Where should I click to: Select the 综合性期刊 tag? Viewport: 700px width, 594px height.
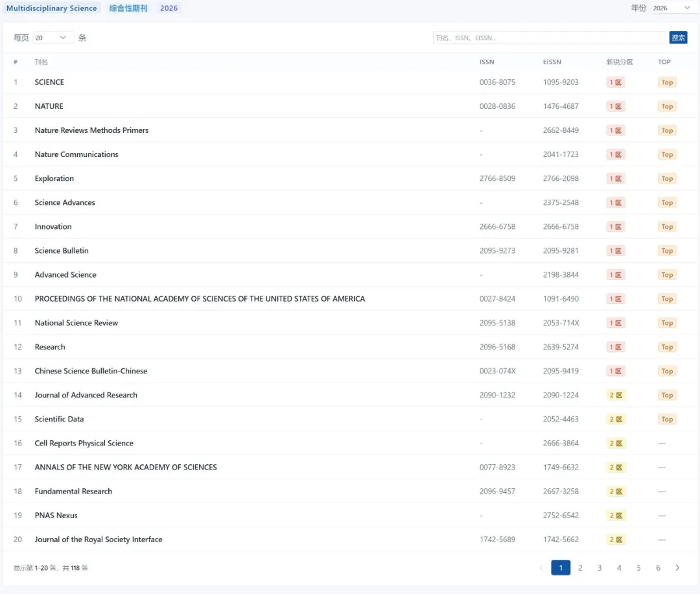point(128,8)
